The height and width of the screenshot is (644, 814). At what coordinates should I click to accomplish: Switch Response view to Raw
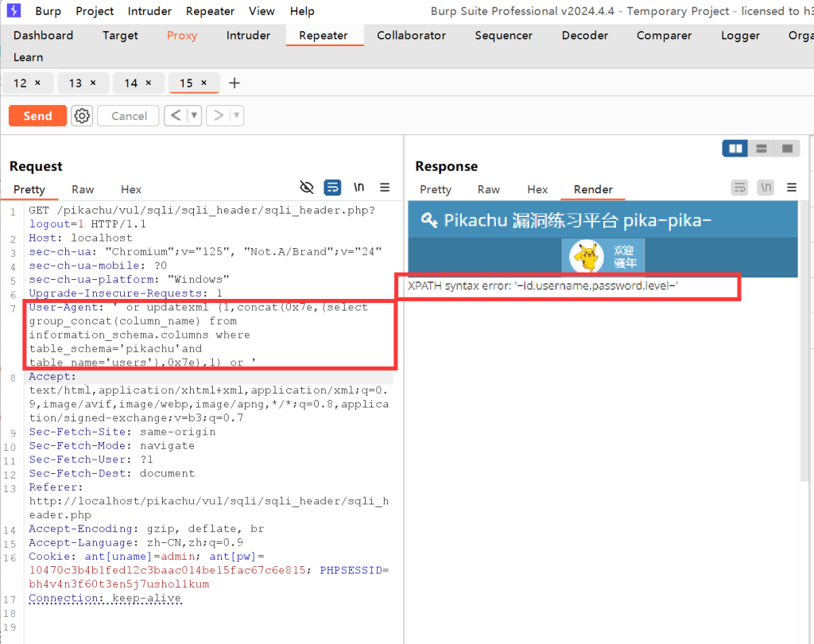[489, 189]
